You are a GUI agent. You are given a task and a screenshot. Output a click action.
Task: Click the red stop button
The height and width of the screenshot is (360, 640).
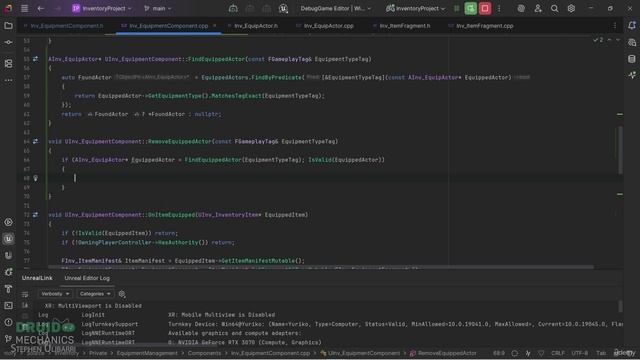(x=485, y=8)
